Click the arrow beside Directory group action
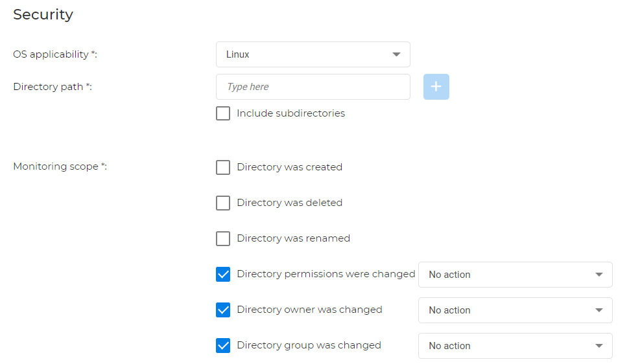Image resolution: width=627 pixels, height=364 pixels. pos(598,346)
